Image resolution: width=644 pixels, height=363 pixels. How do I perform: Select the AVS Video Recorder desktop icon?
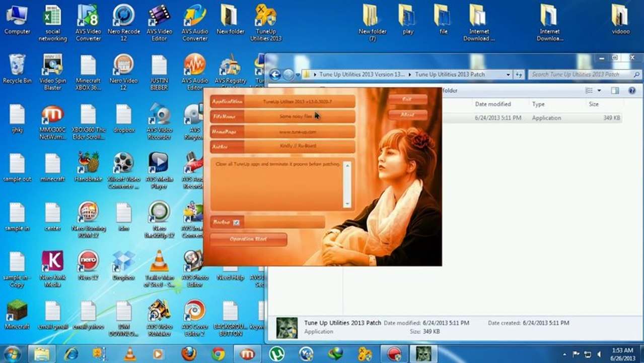point(159,122)
